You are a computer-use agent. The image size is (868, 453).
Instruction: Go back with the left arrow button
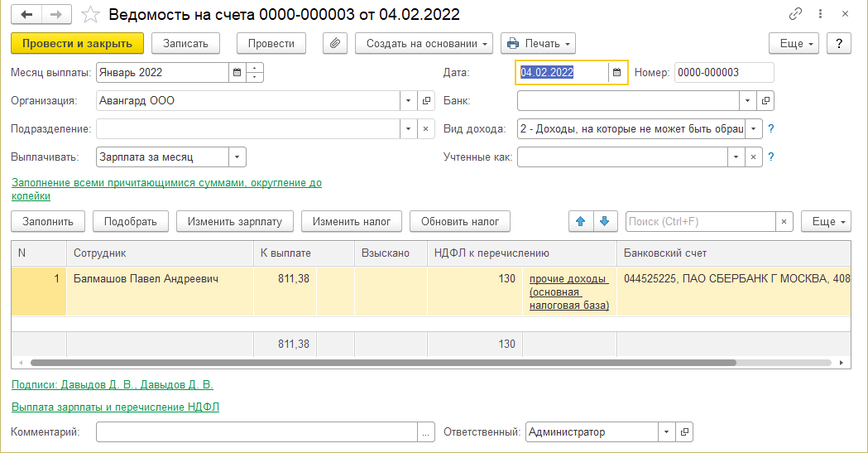pos(26,14)
